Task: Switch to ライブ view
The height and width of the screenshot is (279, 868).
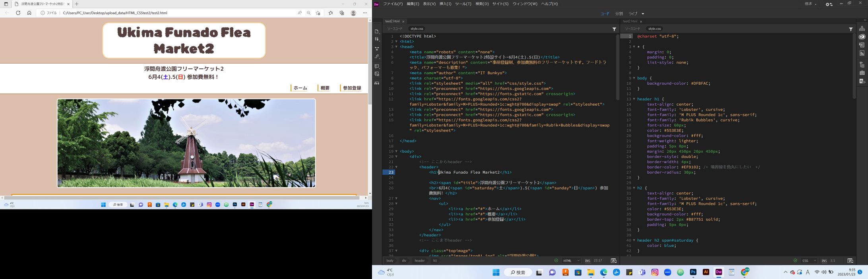Action: point(633,14)
